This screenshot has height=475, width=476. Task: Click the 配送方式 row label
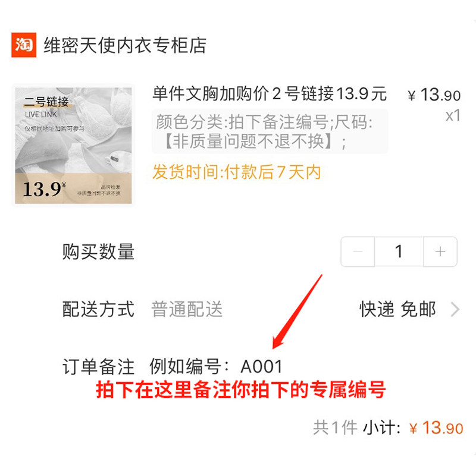(98, 309)
